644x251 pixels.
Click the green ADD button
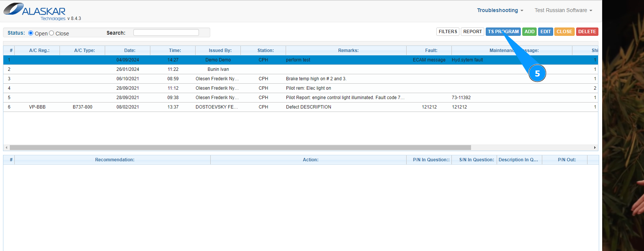pyautogui.click(x=529, y=32)
